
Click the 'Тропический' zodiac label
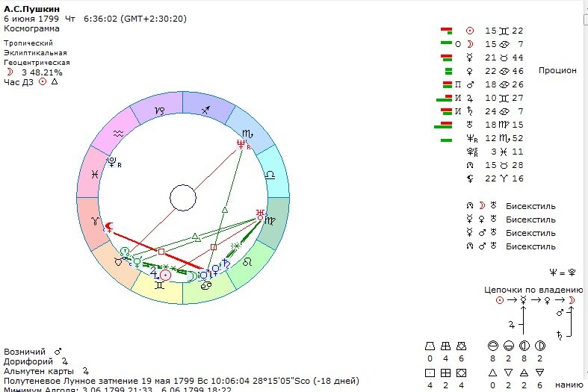[x=28, y=43]
